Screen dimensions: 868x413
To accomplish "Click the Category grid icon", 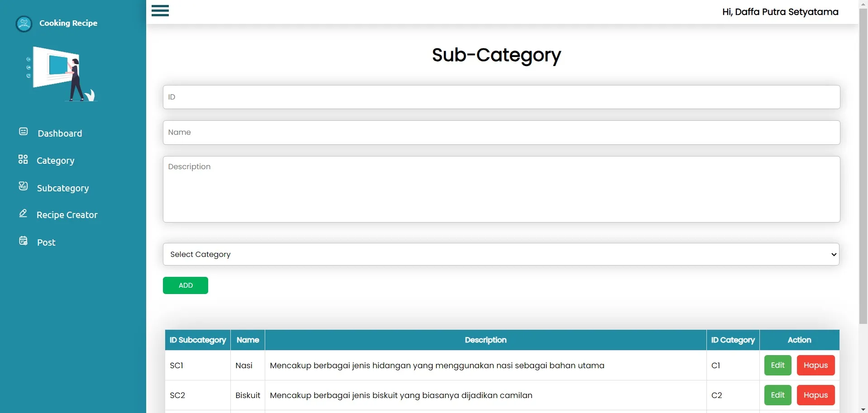I will pos(23,159).
